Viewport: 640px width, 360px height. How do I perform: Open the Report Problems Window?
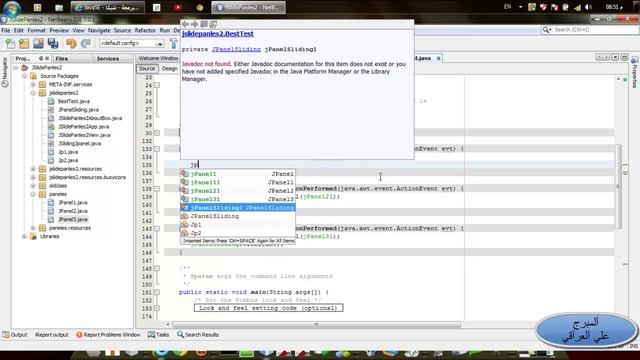click(108, 335)
